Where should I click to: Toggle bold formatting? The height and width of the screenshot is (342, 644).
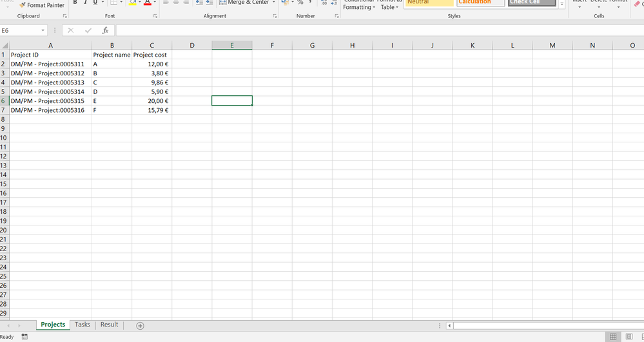coord(75,2)
